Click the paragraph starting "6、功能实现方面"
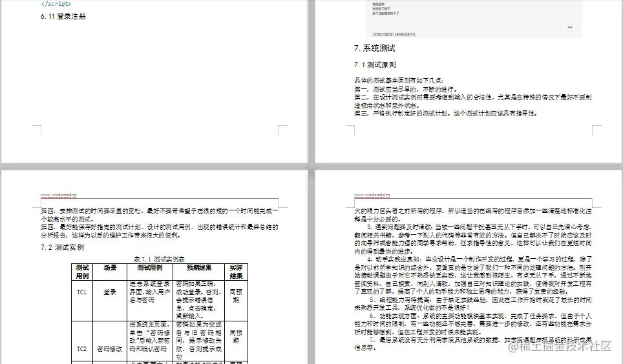This screenshot has width=623, height=364. pos(473,324)
